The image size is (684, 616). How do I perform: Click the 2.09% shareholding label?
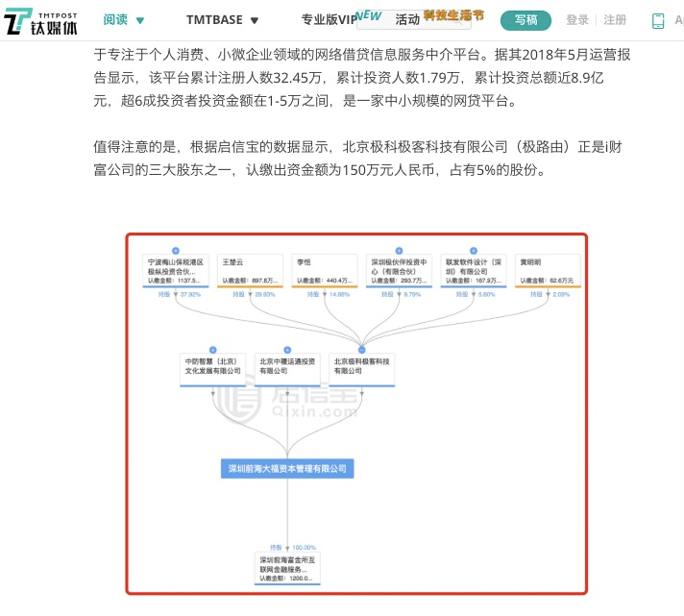pyautogui.click(x=561, y=294)
